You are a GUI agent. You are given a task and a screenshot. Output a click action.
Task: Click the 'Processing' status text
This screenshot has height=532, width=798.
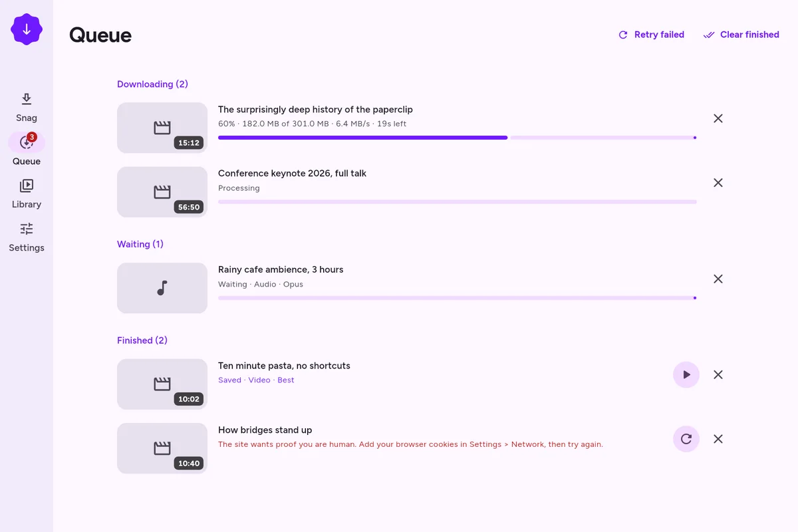[239, 188]
